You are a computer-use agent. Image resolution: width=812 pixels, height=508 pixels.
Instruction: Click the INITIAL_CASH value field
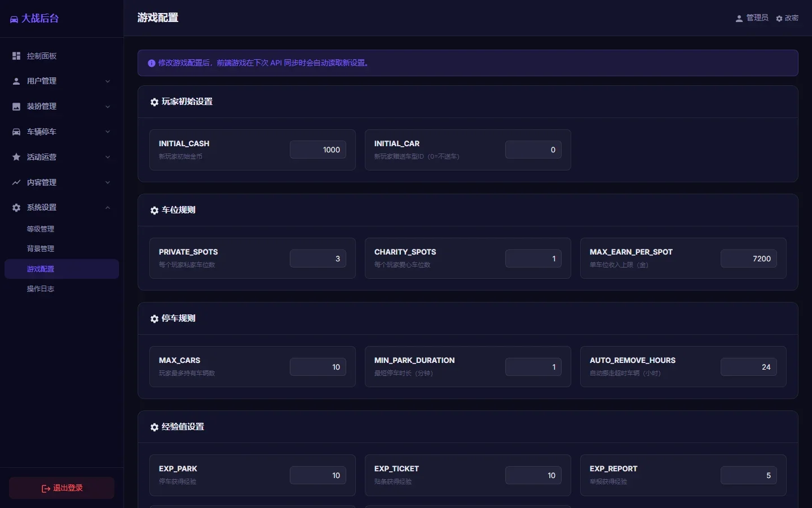pyautogui.click(x=318, y=150)
